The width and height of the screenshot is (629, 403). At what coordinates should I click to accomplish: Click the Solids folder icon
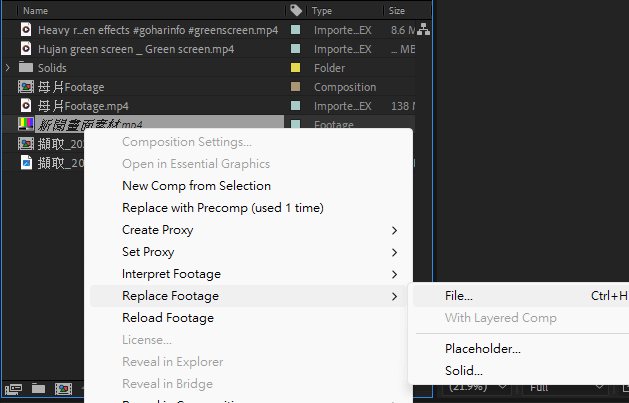tap(26, 68)
